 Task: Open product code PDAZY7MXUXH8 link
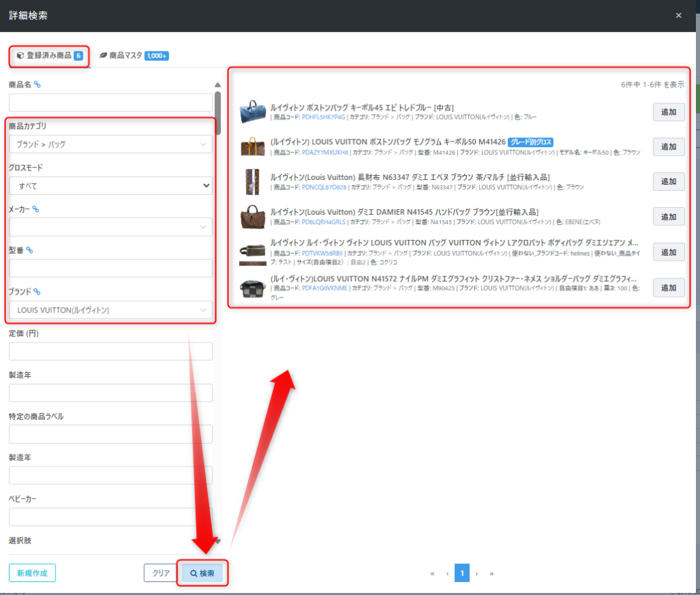(325, 153)
